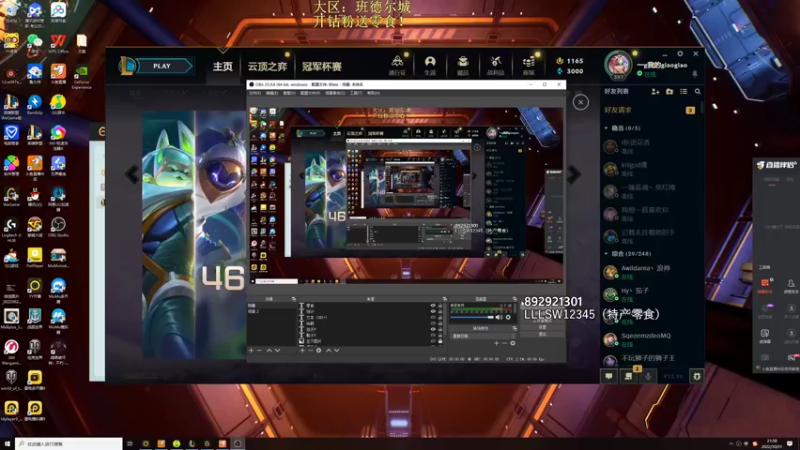Click the PLAY button in the client
The image size is (800, 450).
162,66
